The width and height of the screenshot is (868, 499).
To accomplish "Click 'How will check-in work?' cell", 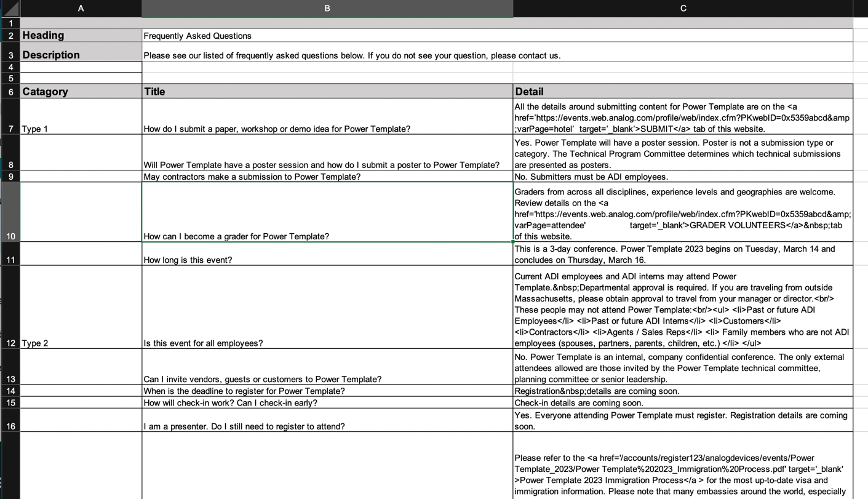I will [327, 402].
